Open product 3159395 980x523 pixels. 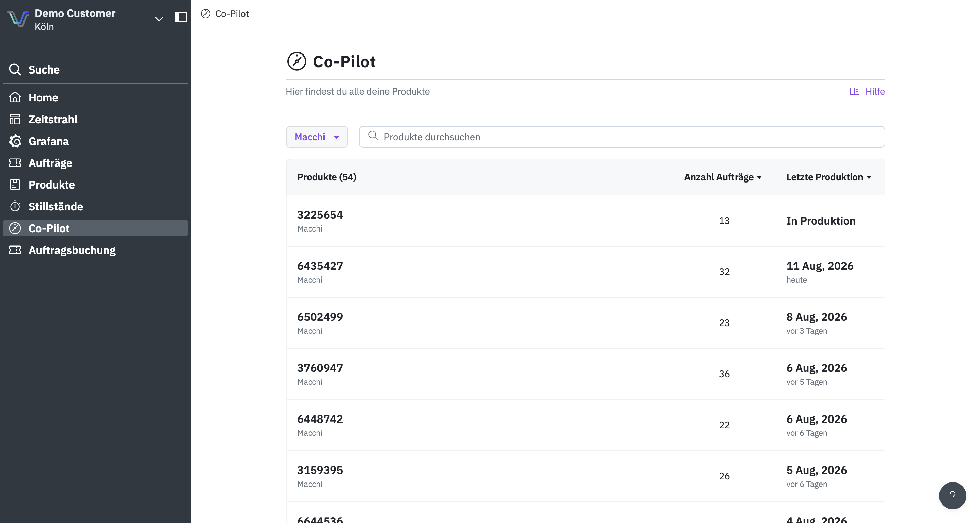coord(585,476)
